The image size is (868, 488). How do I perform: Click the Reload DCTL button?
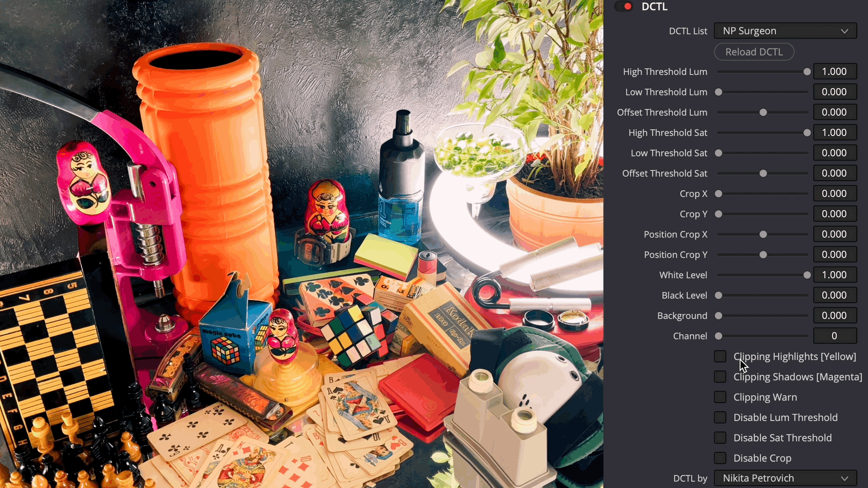click(x=754, y=51)
